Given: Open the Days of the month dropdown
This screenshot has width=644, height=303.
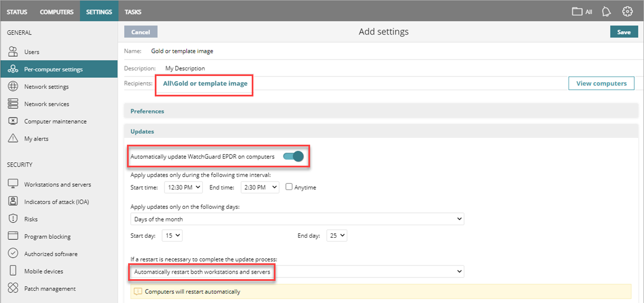Looking at the screenshot, I should [x=297, y=219].
